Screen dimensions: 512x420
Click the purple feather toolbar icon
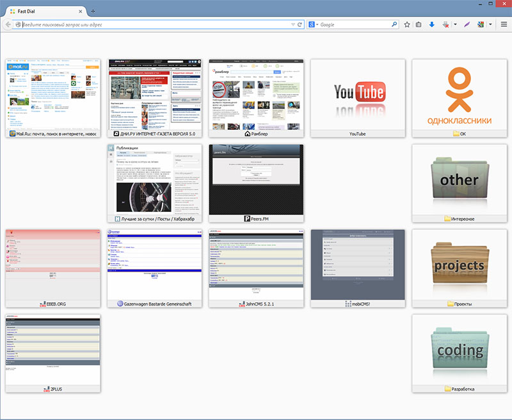pyautogui.click(x=467, y=24)
